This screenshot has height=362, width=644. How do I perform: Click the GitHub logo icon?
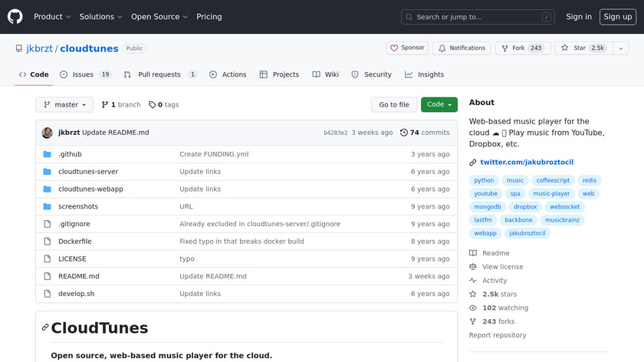(15, 16)
